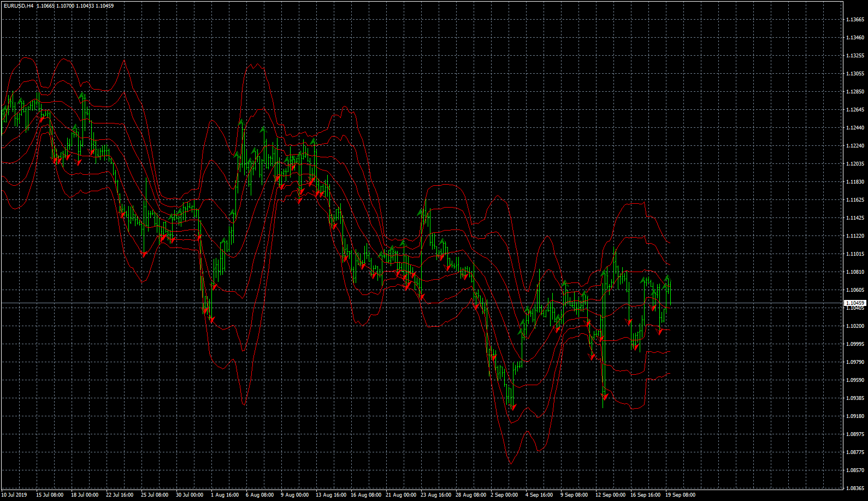868x501 pixels.
Task: Click the 13 Aug 16:00 time label
Action: pos(331,495)
